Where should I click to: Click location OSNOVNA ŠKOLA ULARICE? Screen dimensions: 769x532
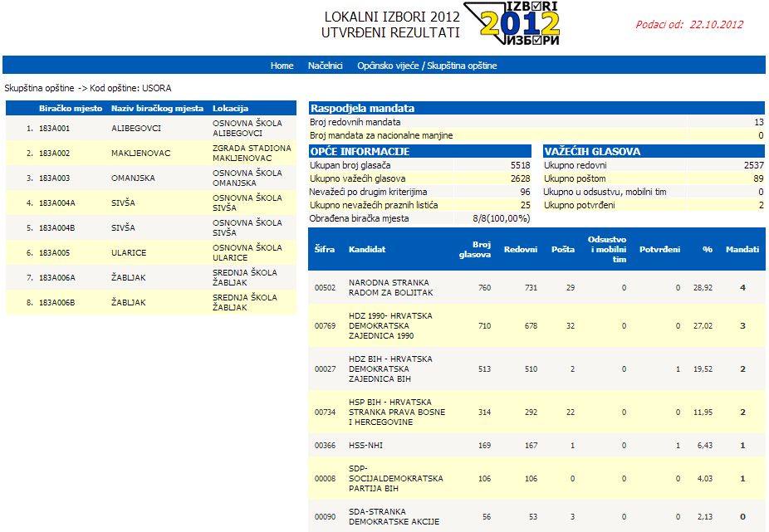click(x=247, y=252)
